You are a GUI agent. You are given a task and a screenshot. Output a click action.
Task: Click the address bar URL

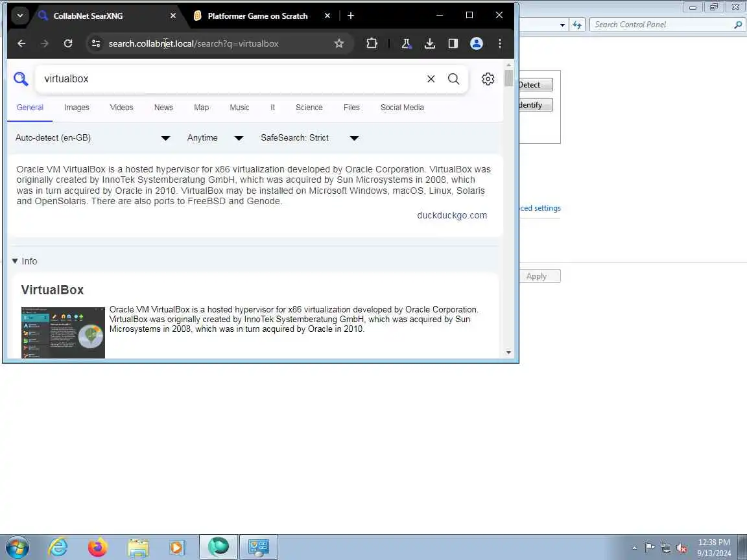point(193,43)
